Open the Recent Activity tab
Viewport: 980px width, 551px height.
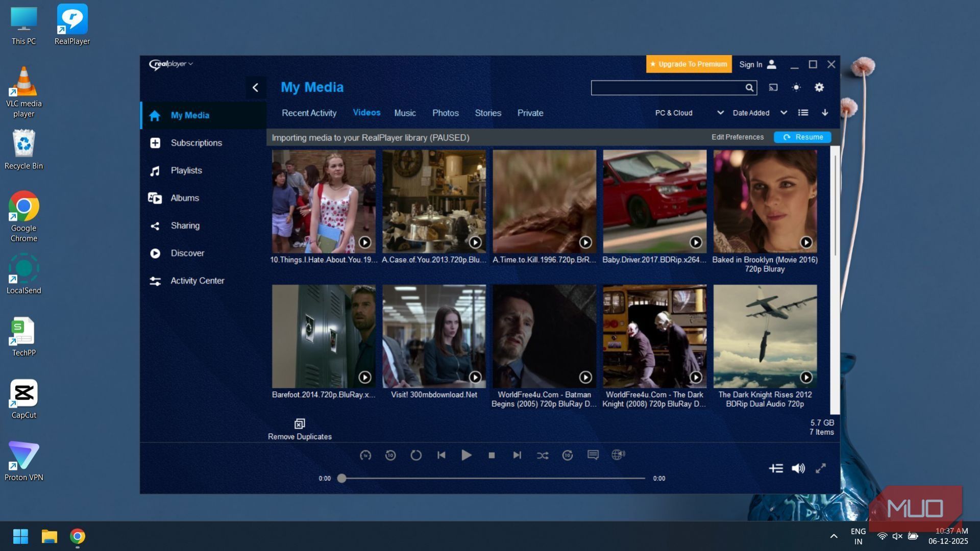309,113
